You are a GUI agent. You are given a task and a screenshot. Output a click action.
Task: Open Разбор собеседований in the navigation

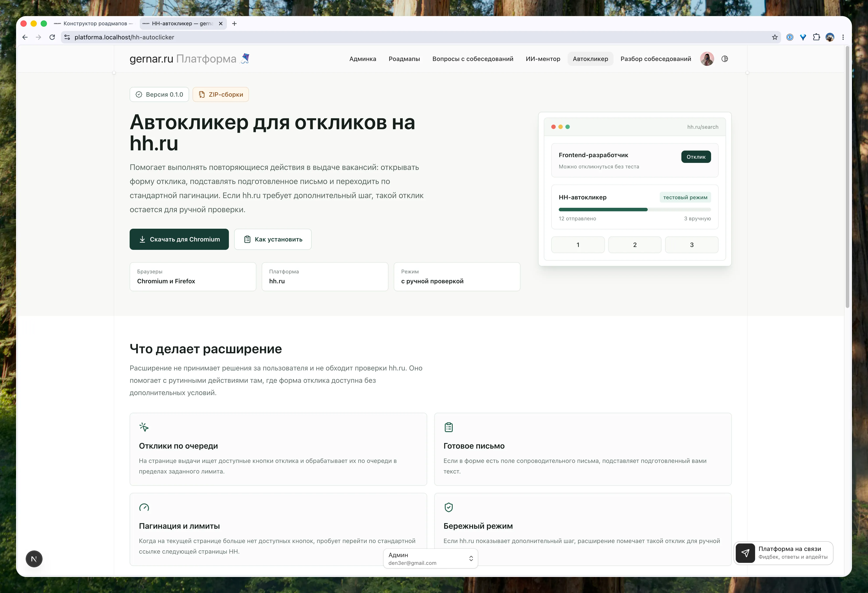point(655,59)
